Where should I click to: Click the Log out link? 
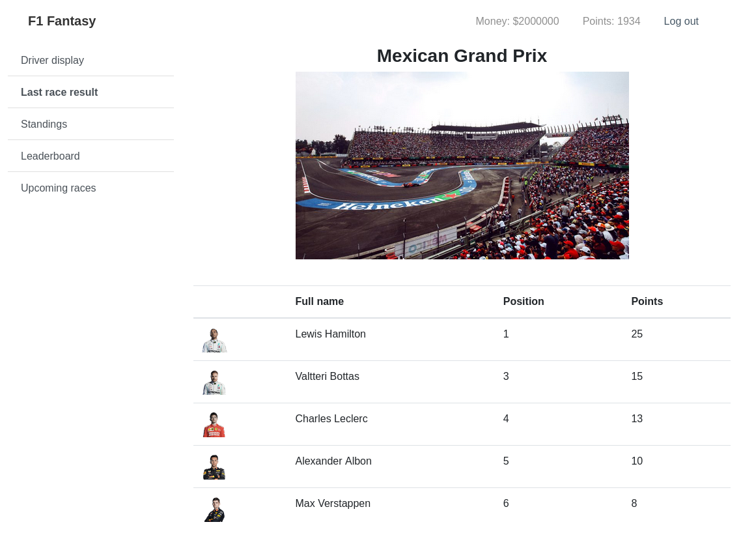click(680, 22)
